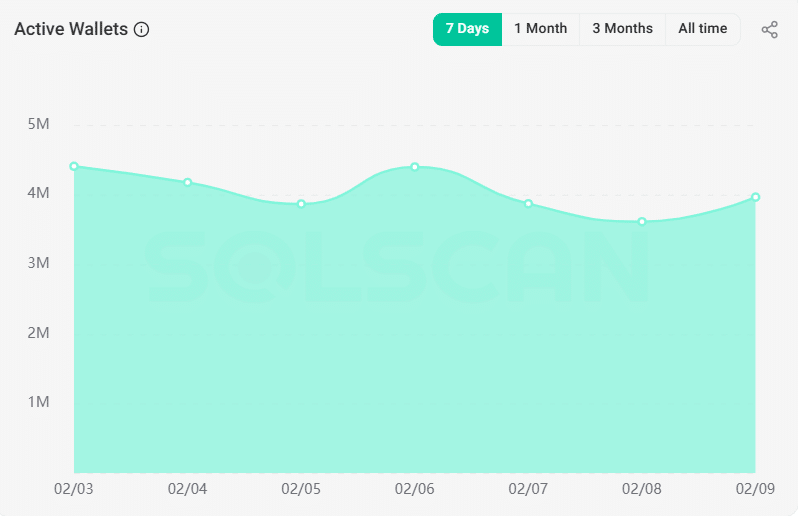This screenshot has height=516, width=798.
Task: Switch to the 1 Month view
Action: coord(540,29)
